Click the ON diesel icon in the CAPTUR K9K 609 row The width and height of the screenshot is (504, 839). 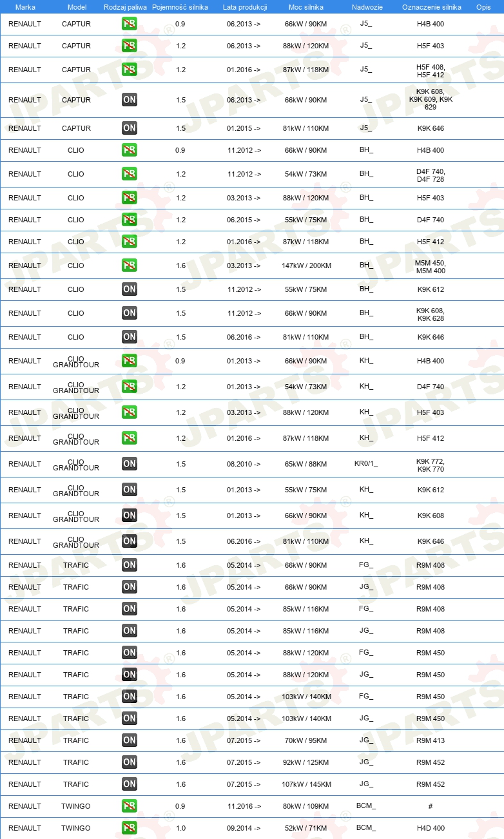130,100
